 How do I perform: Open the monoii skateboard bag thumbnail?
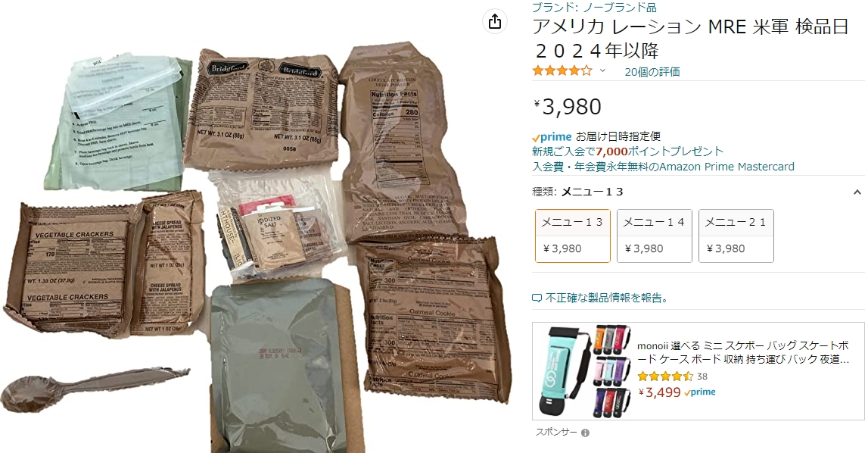point(584,371)
